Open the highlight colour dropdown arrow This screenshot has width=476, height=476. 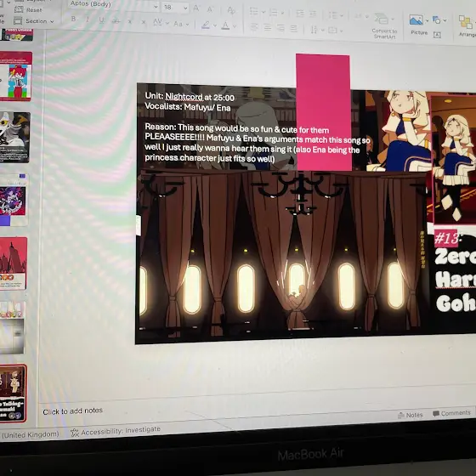[215, 25]
